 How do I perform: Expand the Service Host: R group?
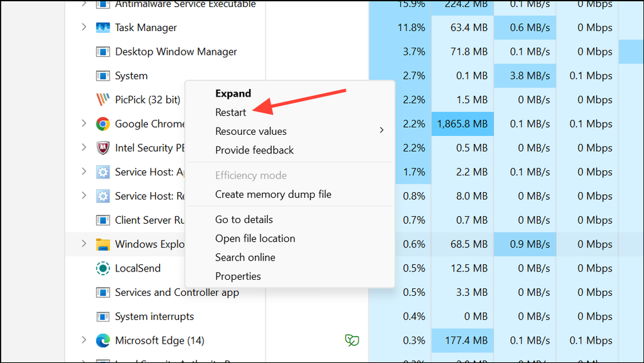coord(84,195)
